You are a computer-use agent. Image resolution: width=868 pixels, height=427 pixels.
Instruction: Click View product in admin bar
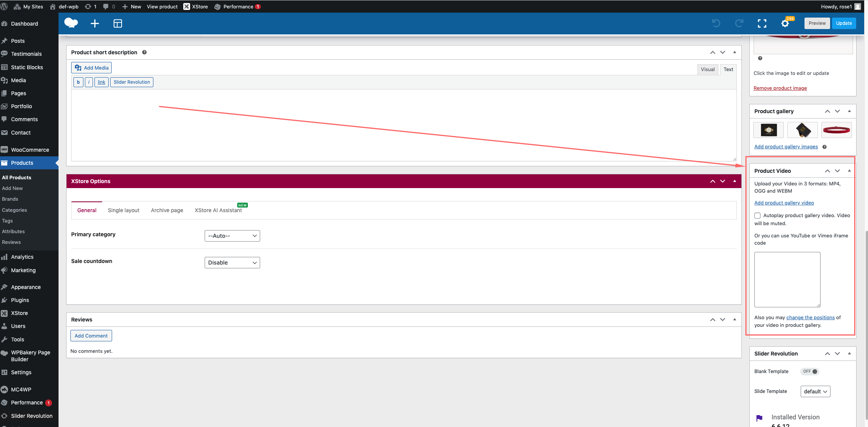(162, 6)
